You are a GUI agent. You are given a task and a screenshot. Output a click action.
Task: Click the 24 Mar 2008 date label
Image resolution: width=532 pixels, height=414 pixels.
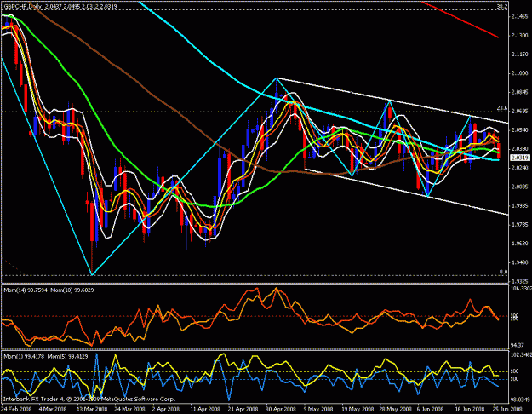coord(129,409)
